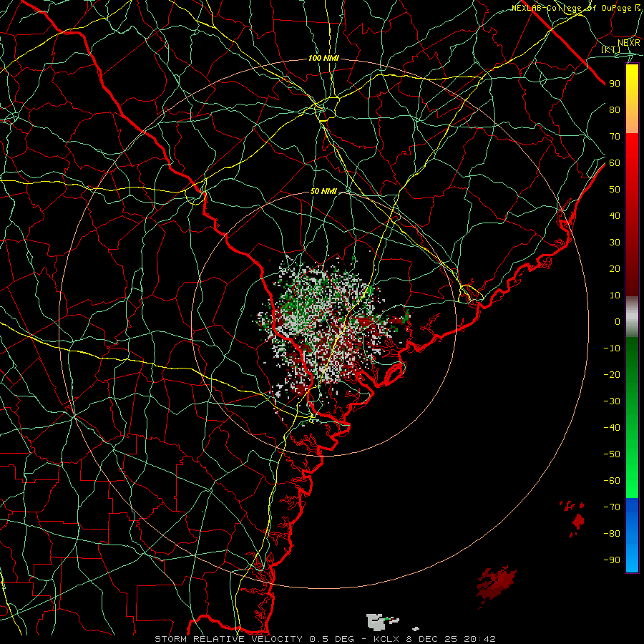Click the 0 value on velocity scale
Viewport: 644px width, 644px height.
point(618,321)
